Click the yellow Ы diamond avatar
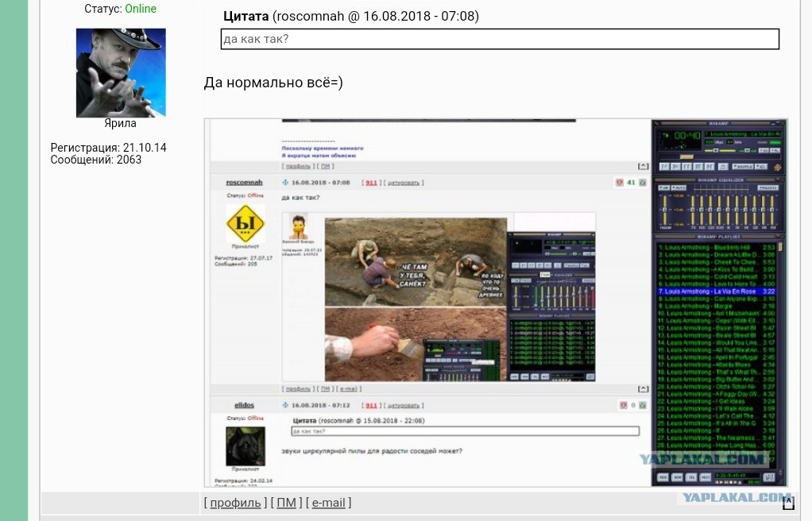The image size is (812, 521). [246, 224]
